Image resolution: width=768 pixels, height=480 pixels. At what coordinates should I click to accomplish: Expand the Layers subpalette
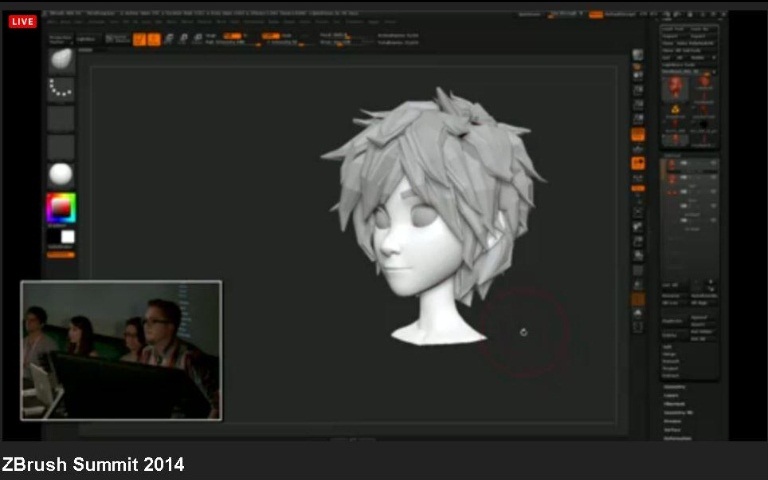pyautogui.click(x=672, y=395)
